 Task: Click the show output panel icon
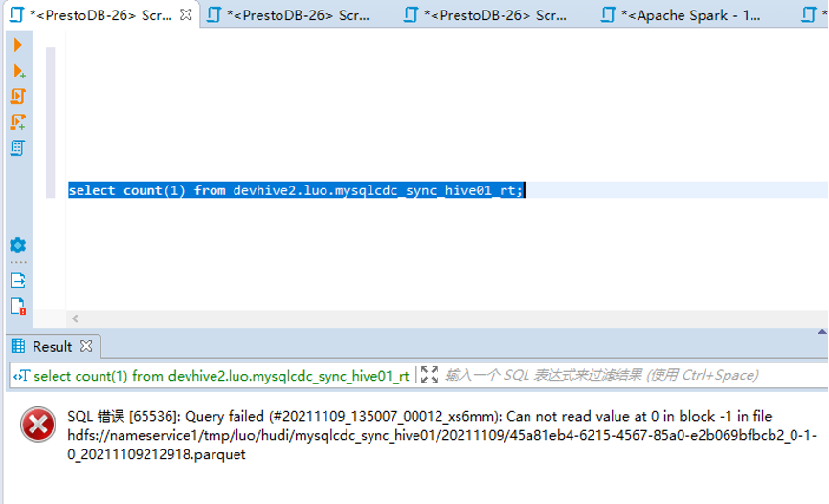click(18, 280)
